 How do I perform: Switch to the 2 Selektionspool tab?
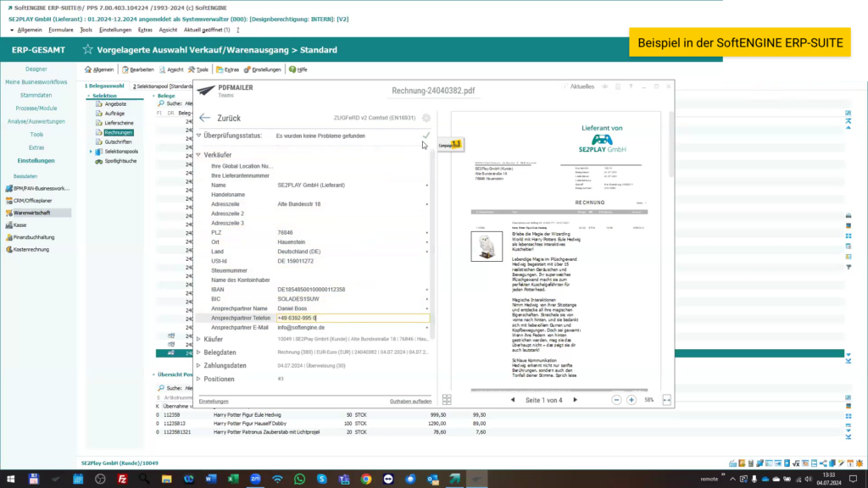(x=162, y=86)
